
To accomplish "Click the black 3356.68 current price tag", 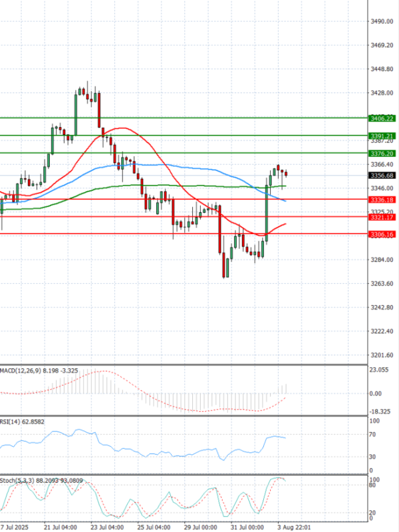I will 382,176.
